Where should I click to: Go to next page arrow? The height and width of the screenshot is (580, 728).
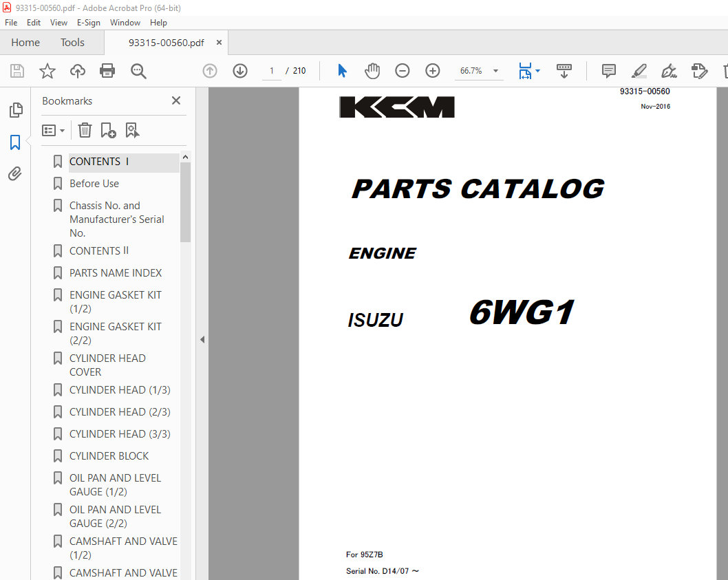point(240,71)
